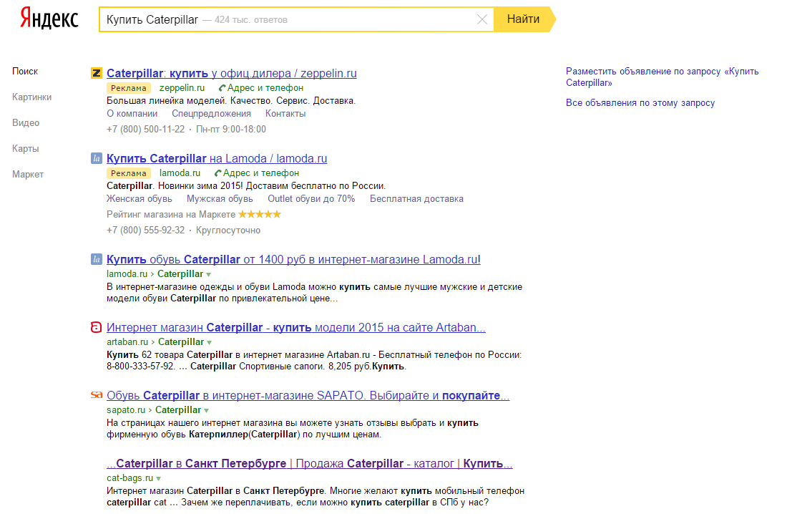Click 'Все объявления по этому запросу' link

pos(640,102)
